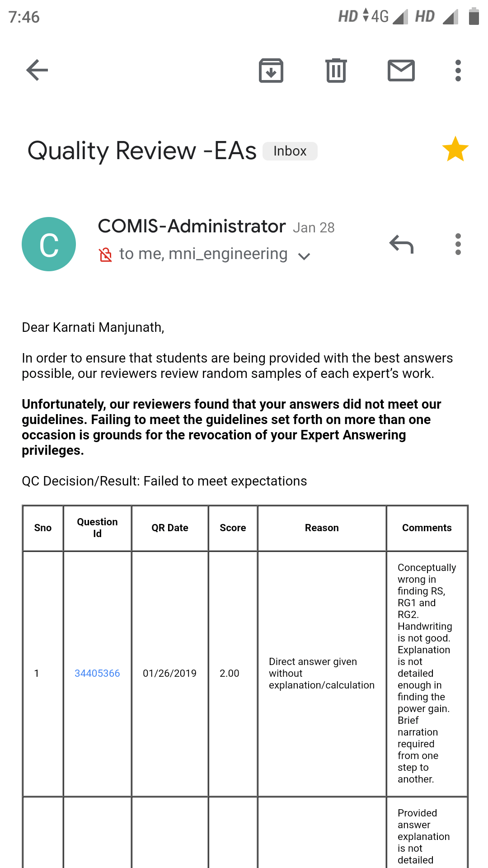Tap the battery status icon

474,17
